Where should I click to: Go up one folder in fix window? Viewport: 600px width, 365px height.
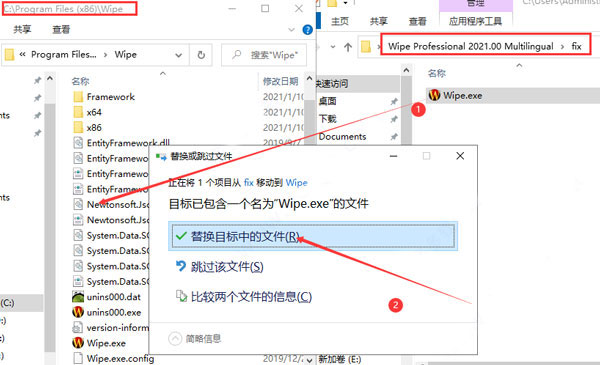coord(348,47)
